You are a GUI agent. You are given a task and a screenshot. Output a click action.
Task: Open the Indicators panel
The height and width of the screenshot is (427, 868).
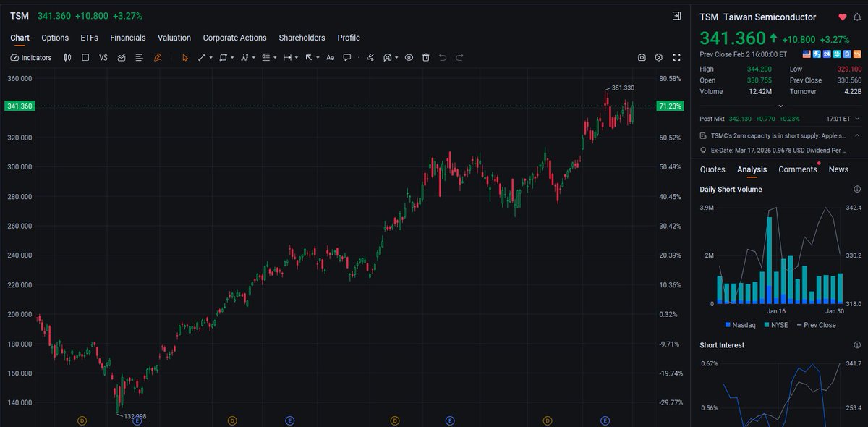(x=31, y=57)
